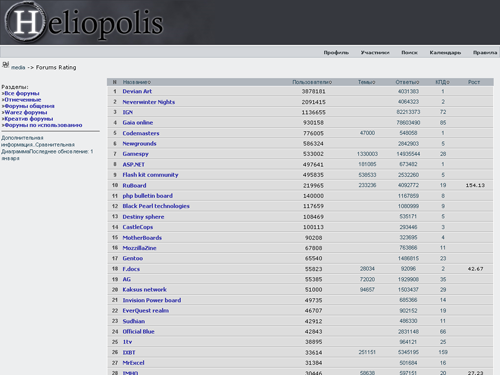The height and width of the screenshot is (375, 500).
Task: Open the Newgrounds forum link
Action: click(139, 144)
